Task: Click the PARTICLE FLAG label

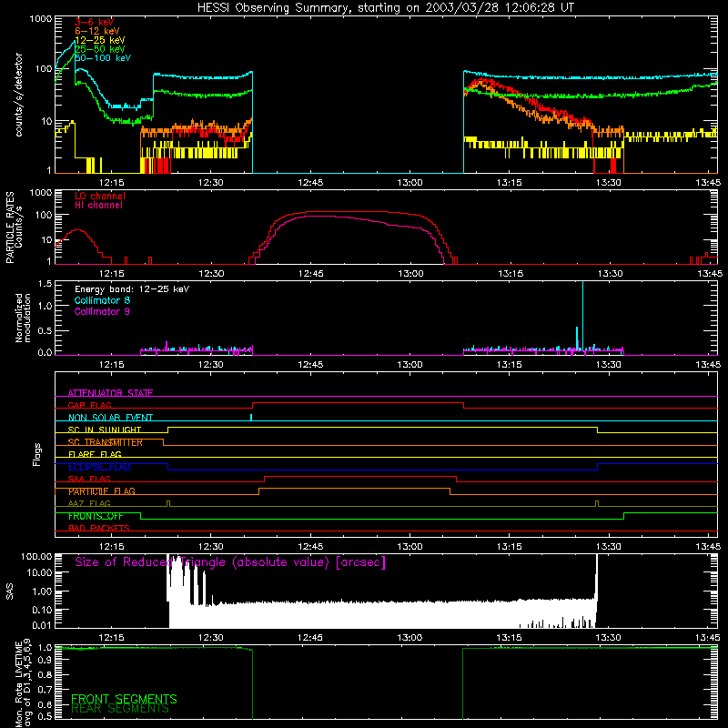Action: pyautogui.click(x=102, y=491)
